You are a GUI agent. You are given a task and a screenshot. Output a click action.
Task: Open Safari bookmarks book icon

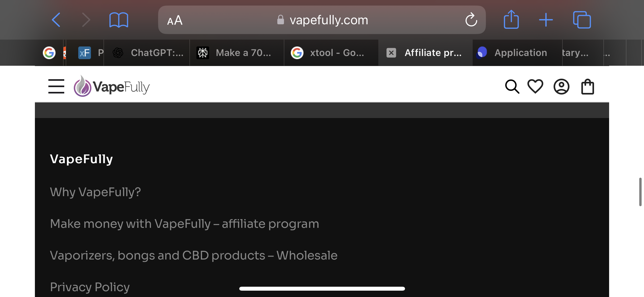point(119,20)
